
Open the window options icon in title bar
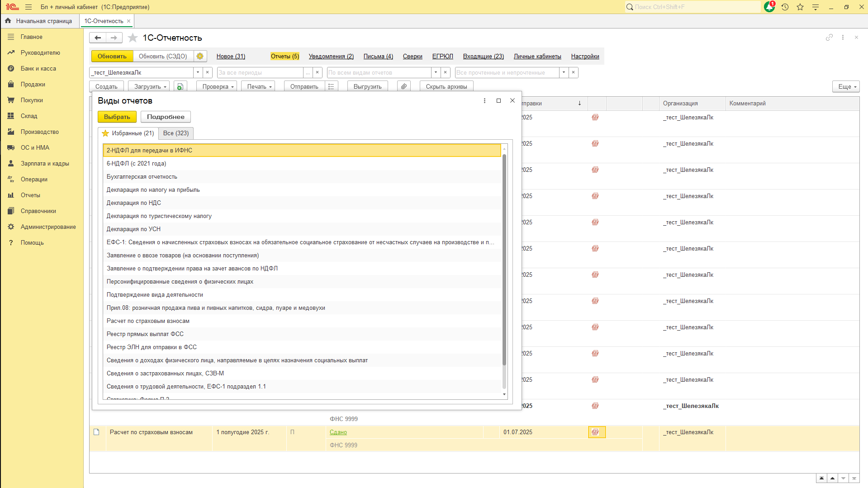click(x=816, y=7)
